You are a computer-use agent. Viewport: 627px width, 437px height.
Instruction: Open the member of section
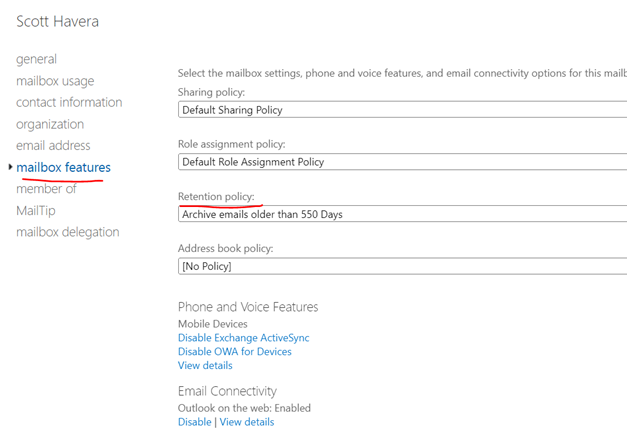46,189
